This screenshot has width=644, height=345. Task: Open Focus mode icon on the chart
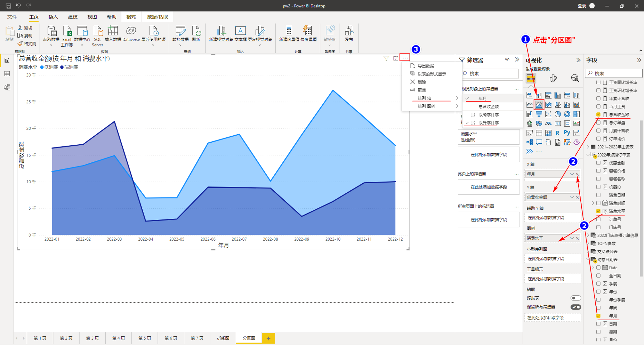click(x=396, y=58)
